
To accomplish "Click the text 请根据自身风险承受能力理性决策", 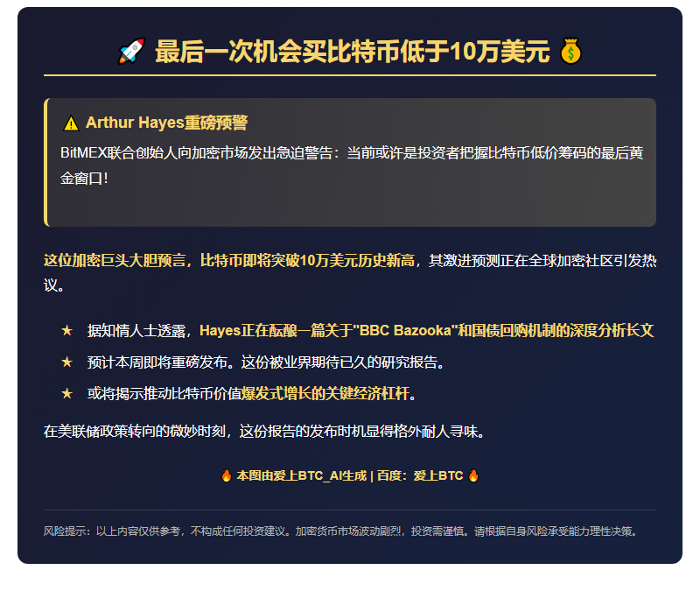I will [x=553, y=531].
